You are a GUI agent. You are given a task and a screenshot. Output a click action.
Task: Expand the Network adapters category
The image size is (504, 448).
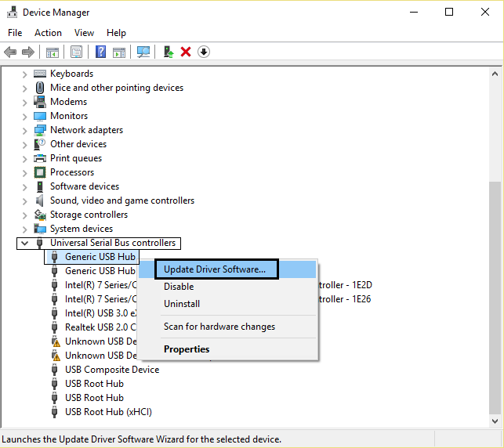tap(24, 130)
